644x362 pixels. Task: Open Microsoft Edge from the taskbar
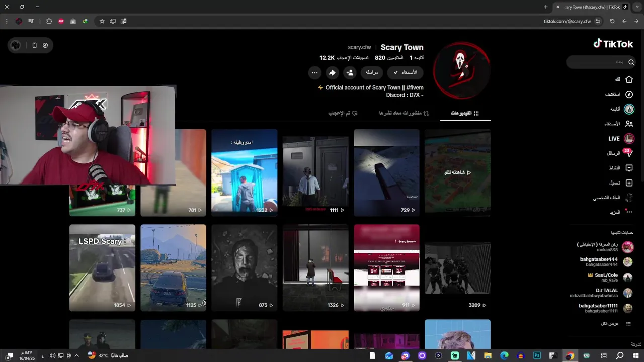[x=504, y=356]
